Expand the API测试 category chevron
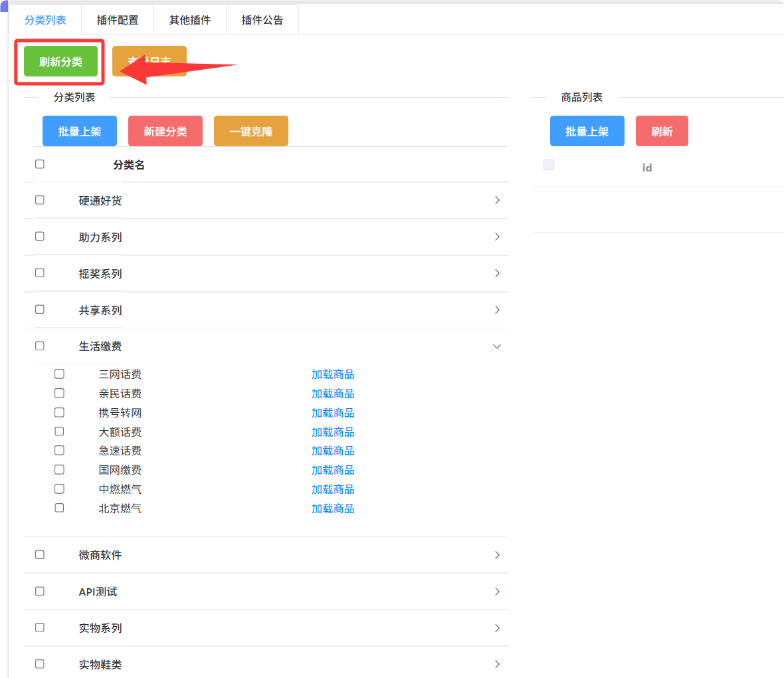Screen dimensions: 784x678 click(497, 592)
